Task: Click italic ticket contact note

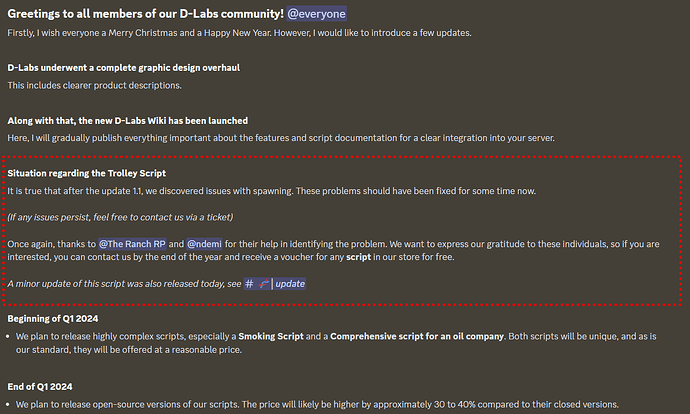Action: point(120,217)
